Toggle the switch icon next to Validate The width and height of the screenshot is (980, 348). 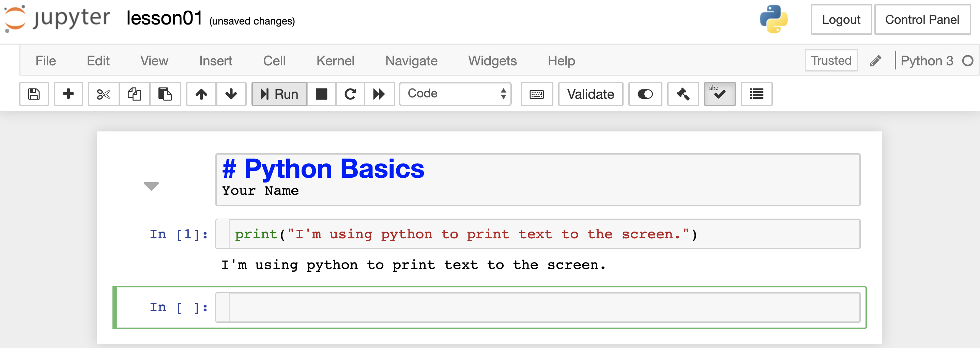[x=645, y=94]
